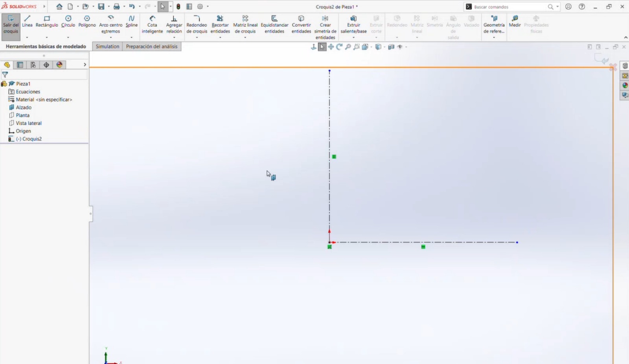Open the DisplayManager appearance tab with colored sphere

[59, 65]
